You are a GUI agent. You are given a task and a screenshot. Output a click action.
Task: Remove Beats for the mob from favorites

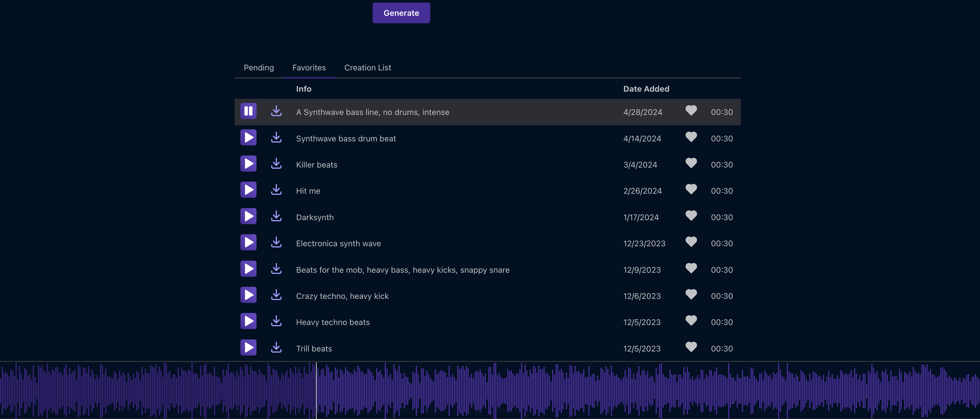click(x=691, y=268)
